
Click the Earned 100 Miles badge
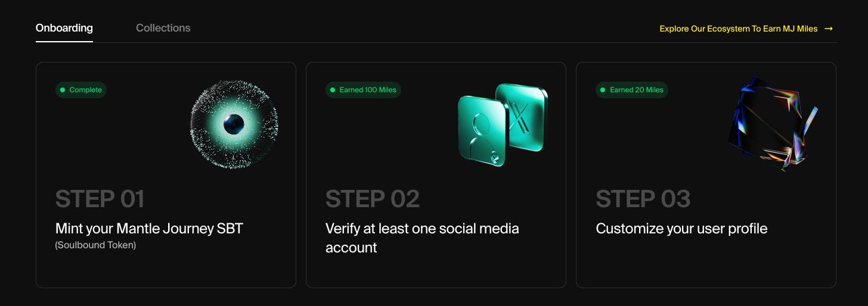click(363, 90)
